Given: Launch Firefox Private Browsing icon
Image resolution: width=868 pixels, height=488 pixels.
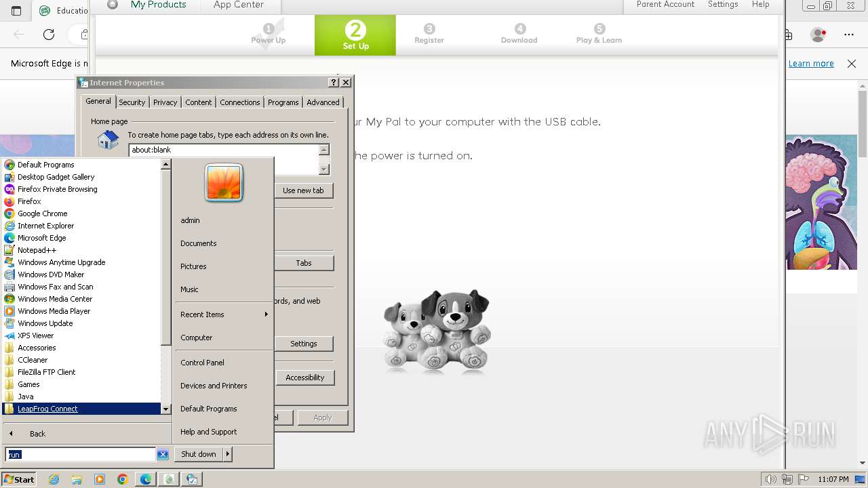Looking at the screenshot, I should 9,189.
